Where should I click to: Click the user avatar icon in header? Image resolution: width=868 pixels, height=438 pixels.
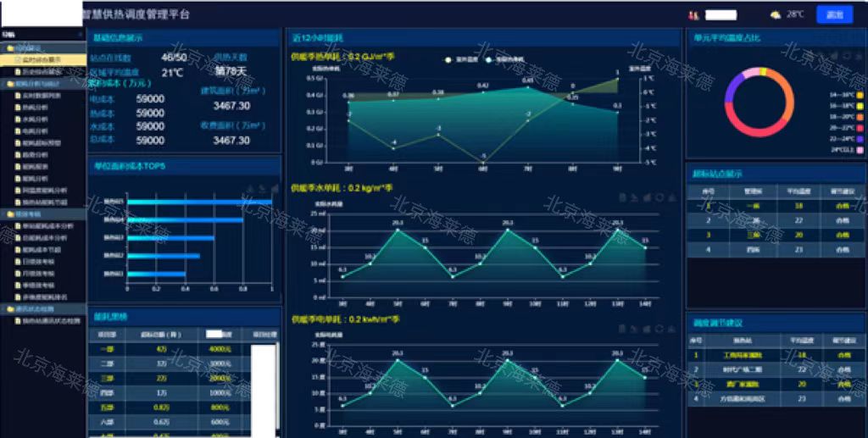[x=693, y=15]
